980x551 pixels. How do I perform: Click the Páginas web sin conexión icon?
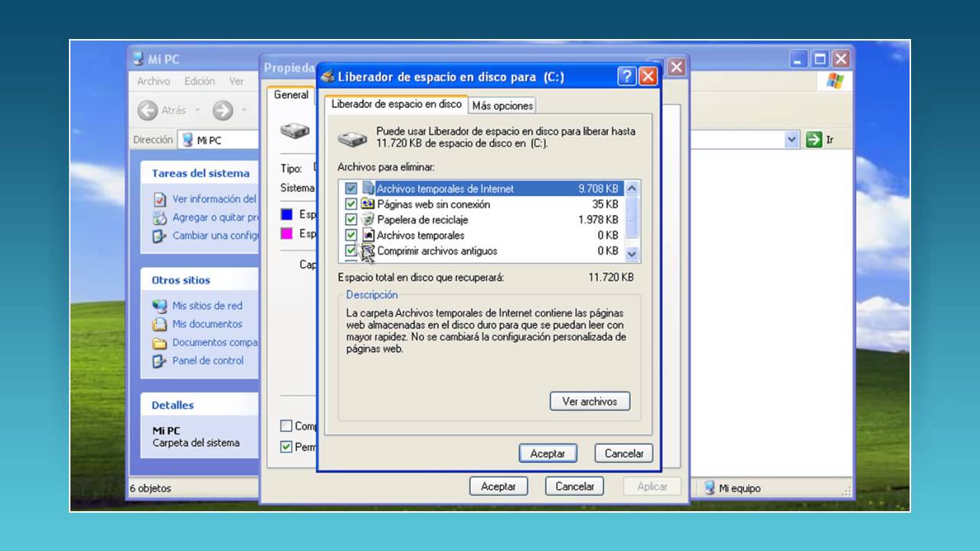pyautogui.click(x=368, y=204)
